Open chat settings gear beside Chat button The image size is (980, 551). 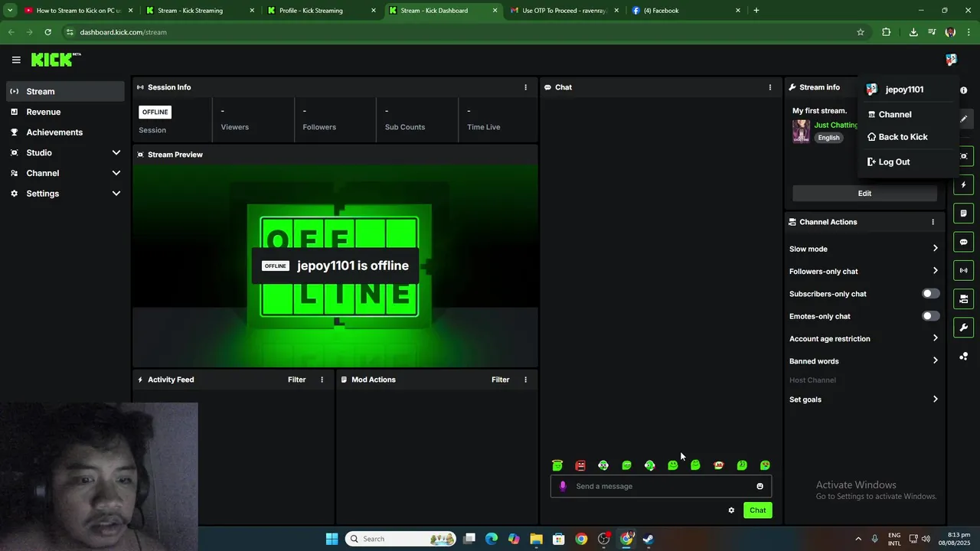731,510
